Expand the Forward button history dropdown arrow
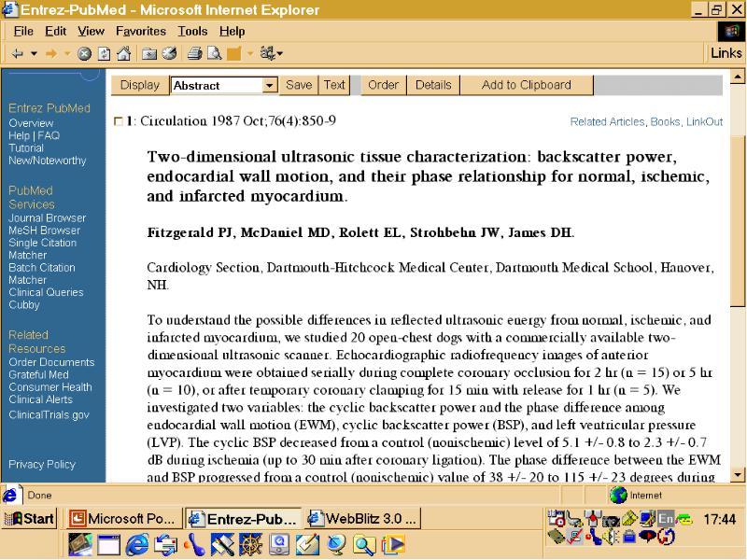 coord(67,53)
